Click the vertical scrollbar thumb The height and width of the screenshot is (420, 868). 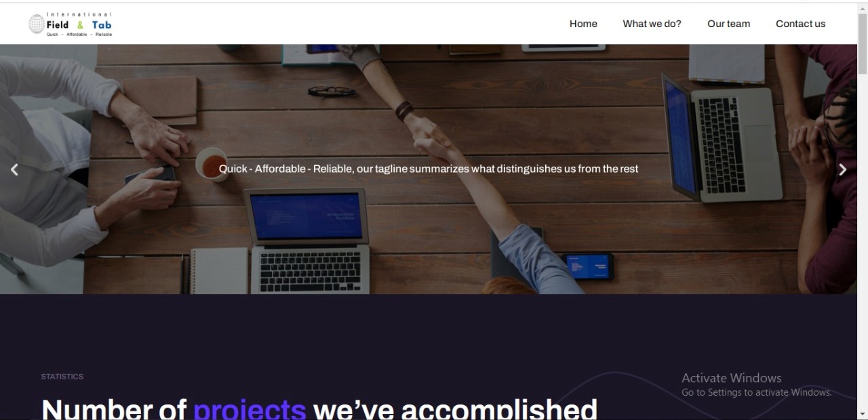coord(863,43)
